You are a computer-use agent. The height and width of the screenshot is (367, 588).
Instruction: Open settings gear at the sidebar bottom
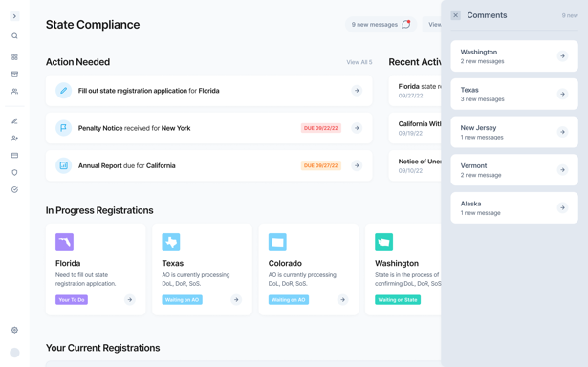[14, 330]
